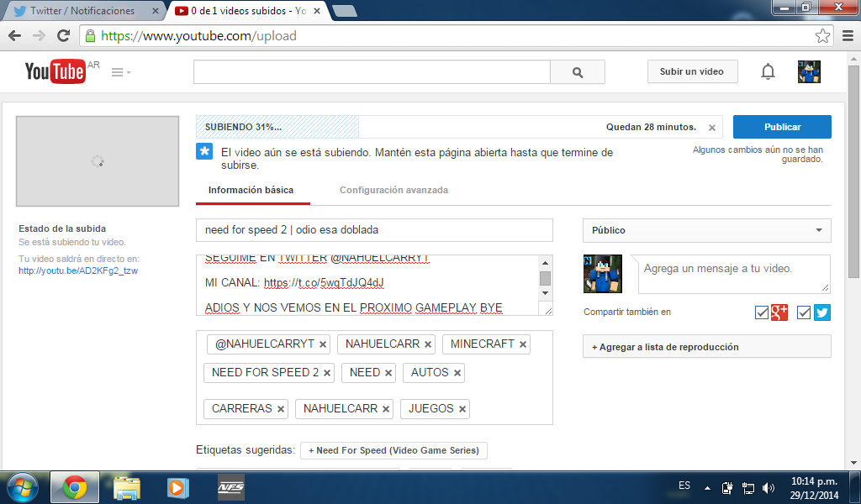This screenshot has height=504, width=861.
Task: Remove the @NAHUELCARRYT tag
Action: [323, 344]
